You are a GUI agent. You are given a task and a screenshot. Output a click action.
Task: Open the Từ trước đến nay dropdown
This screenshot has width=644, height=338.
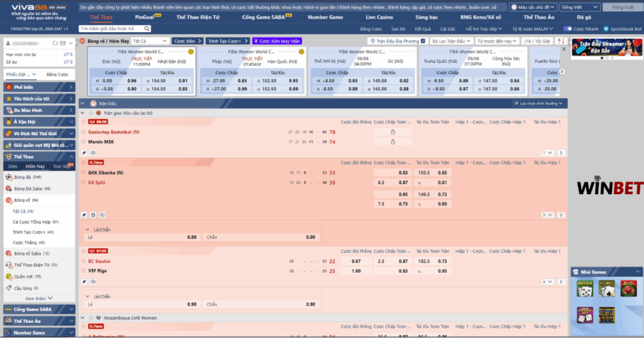pyautogui.click(x=497, y=41)
